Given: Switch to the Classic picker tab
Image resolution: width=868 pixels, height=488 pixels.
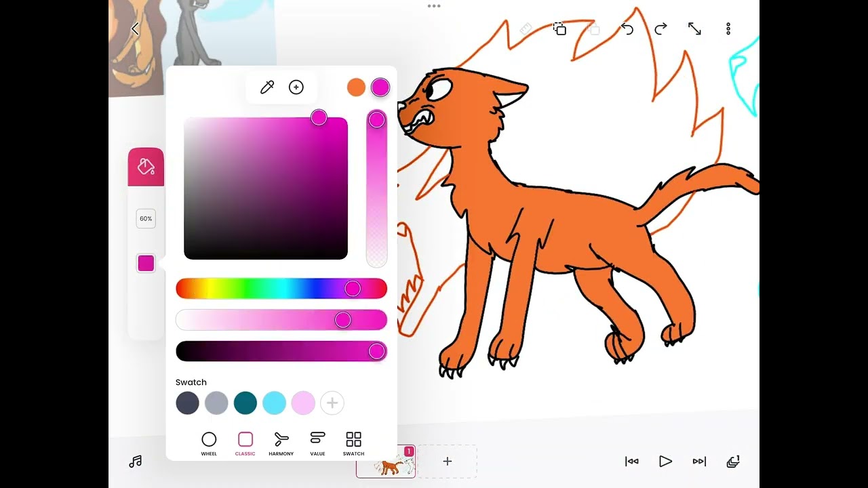Looking at the screenshot, I should [245, 444].
